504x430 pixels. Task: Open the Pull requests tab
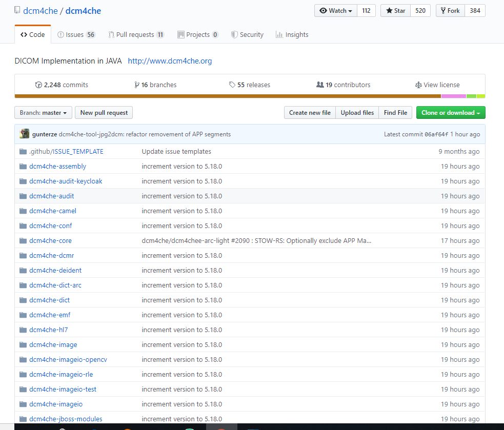tap(136, 34)
